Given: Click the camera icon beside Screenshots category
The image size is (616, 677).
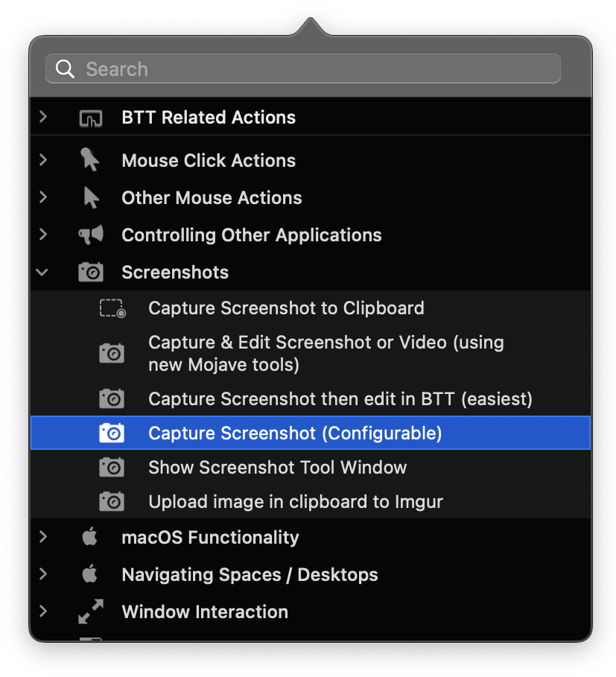Looking at the screenshot, I should click(90, 273).
